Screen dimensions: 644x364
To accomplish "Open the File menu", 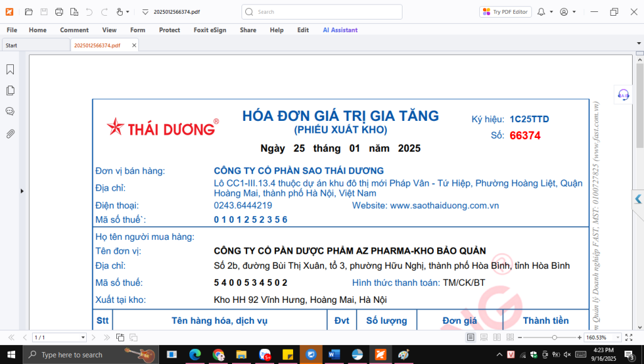I will [x=12, y=30].
